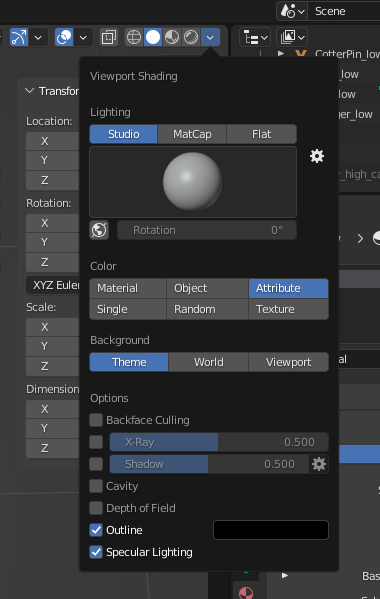Collapse the Transform panel
Image resolution: width=380 pixels, height=599 pixels.
tap(29, 91)
